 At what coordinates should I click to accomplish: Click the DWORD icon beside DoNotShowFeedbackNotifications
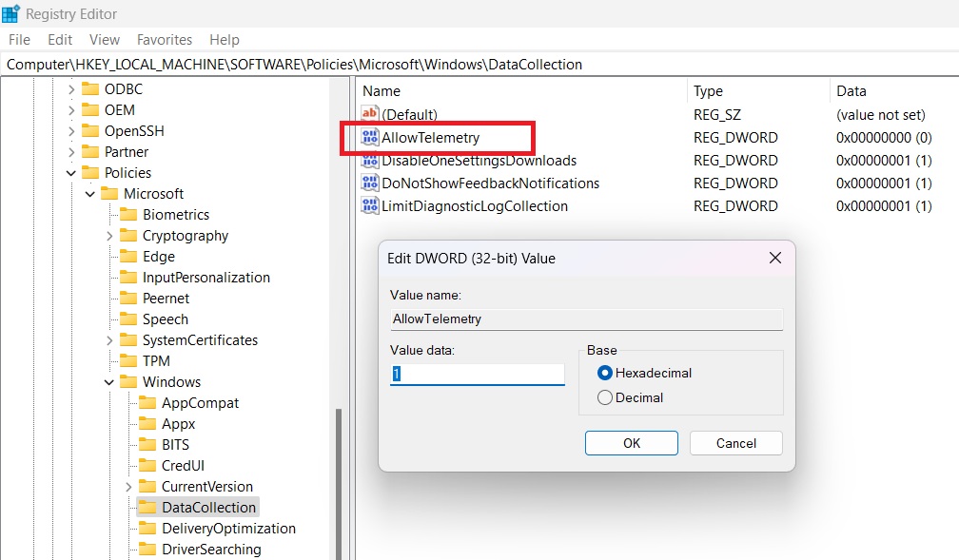tap(370, 183)
